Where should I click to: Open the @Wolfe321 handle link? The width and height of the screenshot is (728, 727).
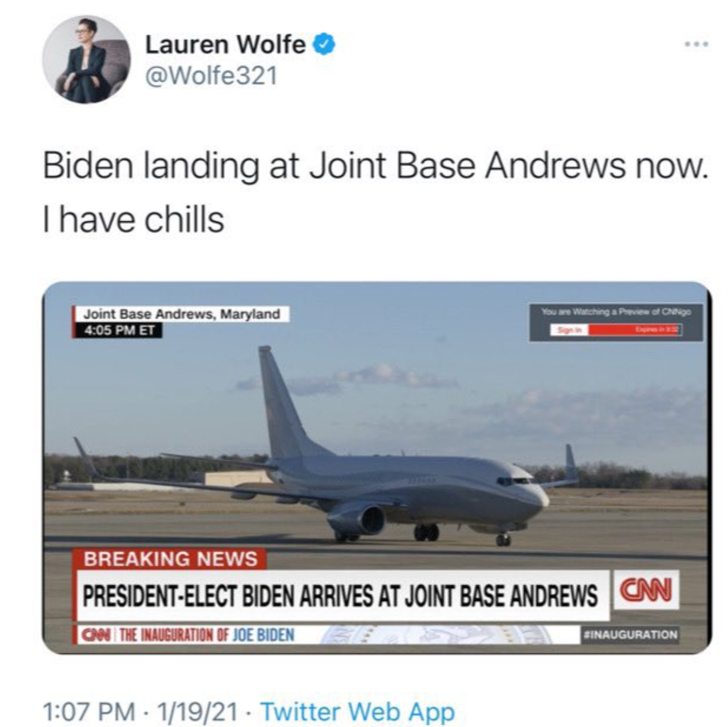point(211,75)
